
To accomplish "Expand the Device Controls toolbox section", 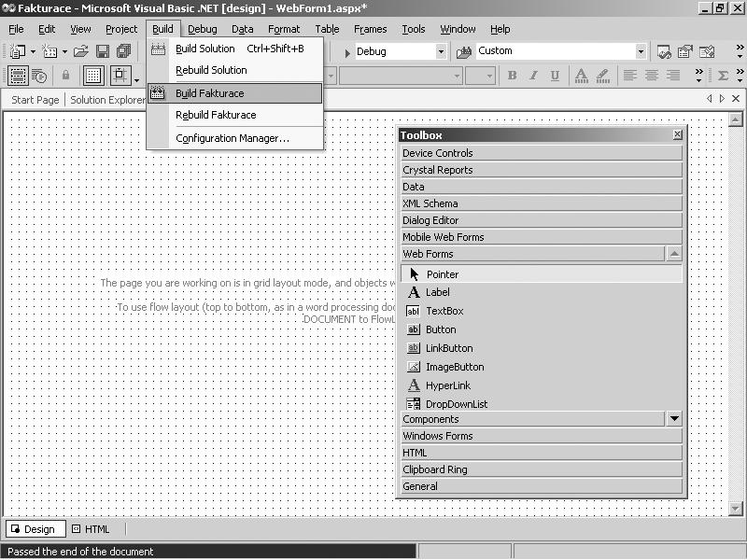I will coord(543,153).
